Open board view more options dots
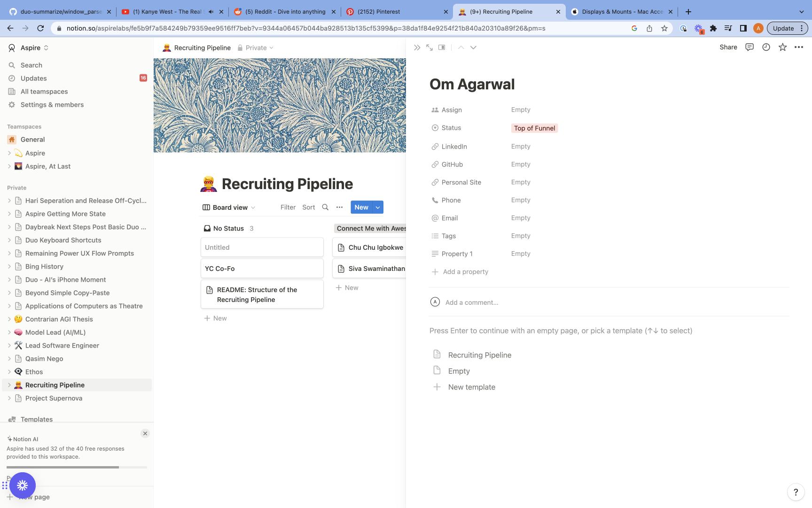This screenshot has height=508, width=812. point(339,207)
